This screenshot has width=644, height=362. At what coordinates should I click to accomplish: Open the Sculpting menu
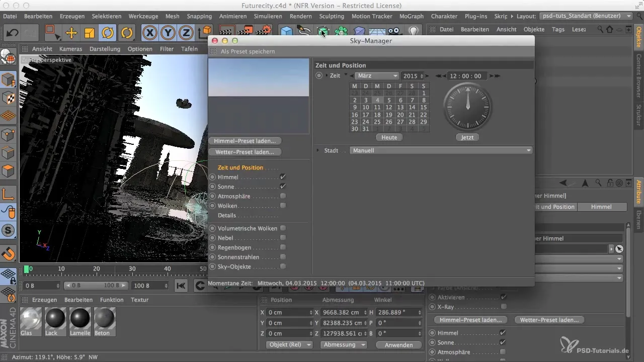332,16
